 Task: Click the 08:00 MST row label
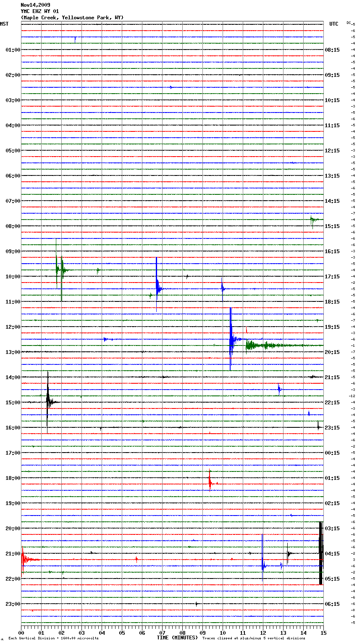pyautogui.click(x=13, y=226)
